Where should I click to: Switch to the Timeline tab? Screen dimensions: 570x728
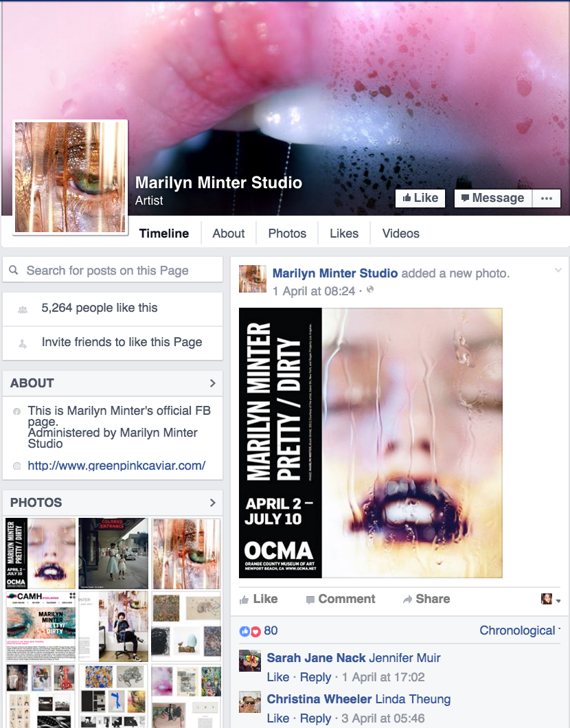pyautogui.click(x=164, y=234)
